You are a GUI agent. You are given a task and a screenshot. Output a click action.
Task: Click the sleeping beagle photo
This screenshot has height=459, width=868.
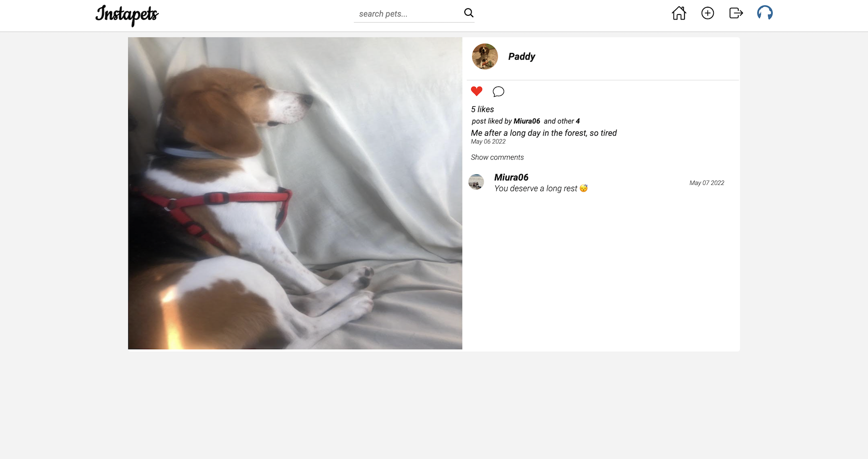pyautogui.click(x=295, y=193)
